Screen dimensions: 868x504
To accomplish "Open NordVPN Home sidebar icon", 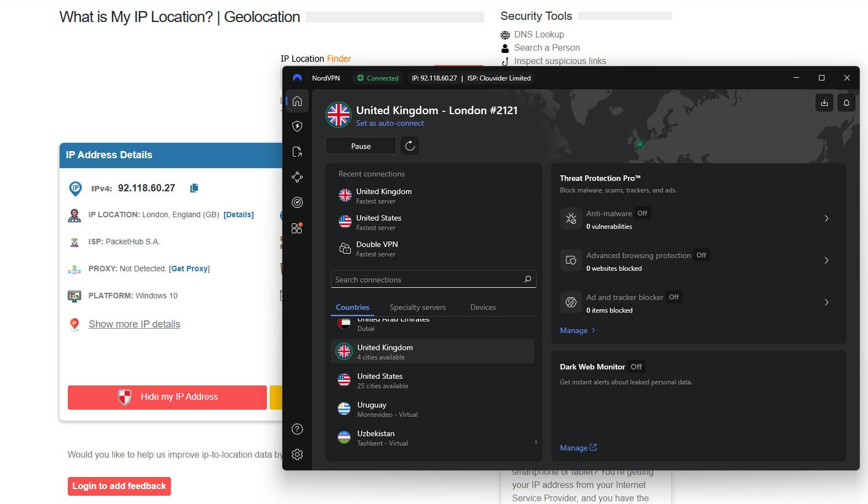I will tap(297, 101).
